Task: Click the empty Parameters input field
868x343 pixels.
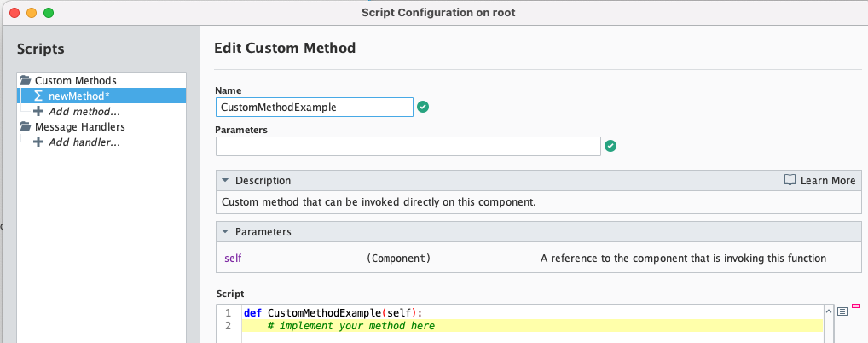Action: tap(408, 146)
